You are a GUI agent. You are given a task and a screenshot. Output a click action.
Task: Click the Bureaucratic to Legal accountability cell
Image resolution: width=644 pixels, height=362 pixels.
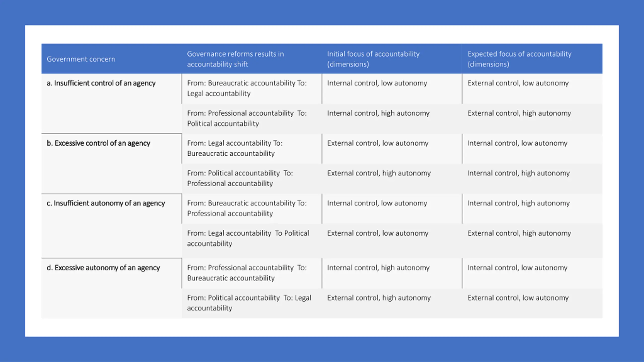(x=247, y=88)
